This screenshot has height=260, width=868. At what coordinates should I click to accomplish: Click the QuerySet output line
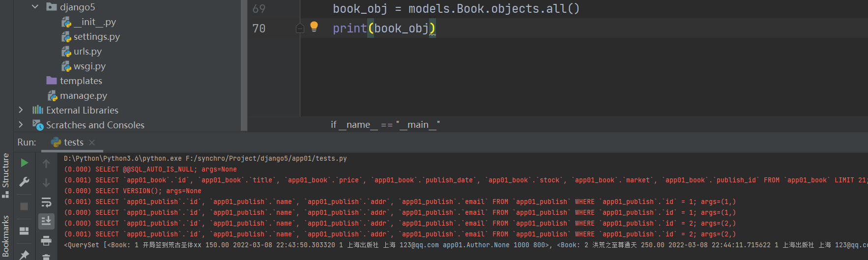pos(465,245)
